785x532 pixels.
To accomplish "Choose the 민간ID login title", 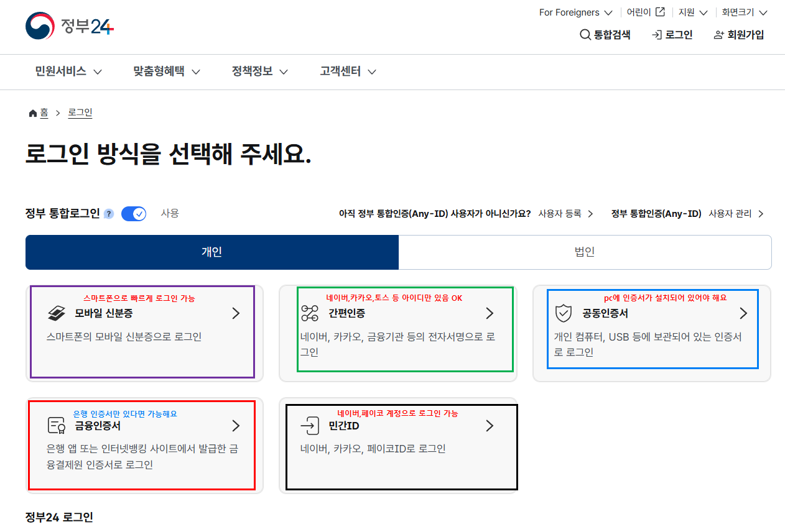I will click(344, 426).
